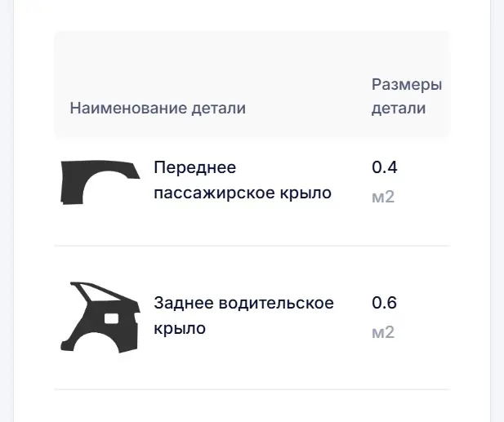Click the word 'Размеры' in the header

407,85
